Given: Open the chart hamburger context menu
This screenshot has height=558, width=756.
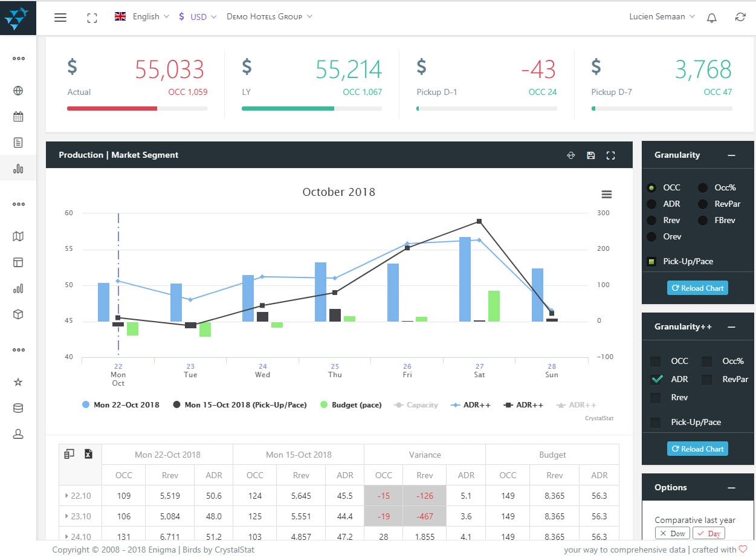Looking at the screenshot, I should [x=607, y=194].
